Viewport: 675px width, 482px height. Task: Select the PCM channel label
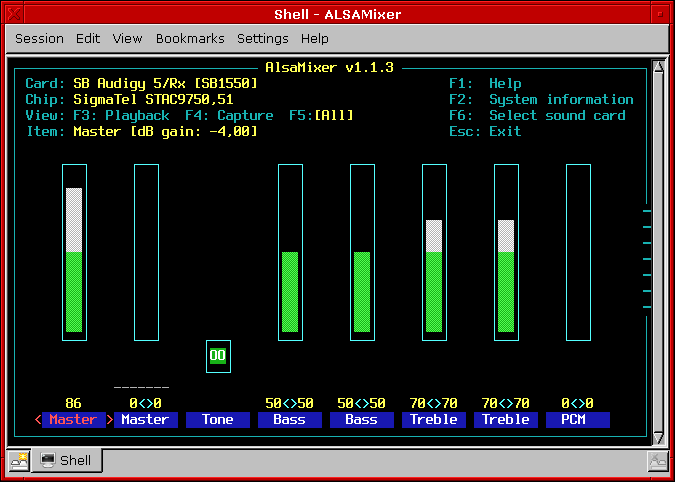[x=577, y=420]
